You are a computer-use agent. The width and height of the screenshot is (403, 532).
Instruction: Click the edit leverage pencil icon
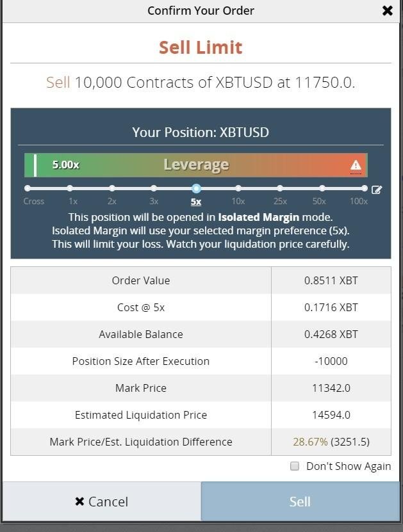377,189
